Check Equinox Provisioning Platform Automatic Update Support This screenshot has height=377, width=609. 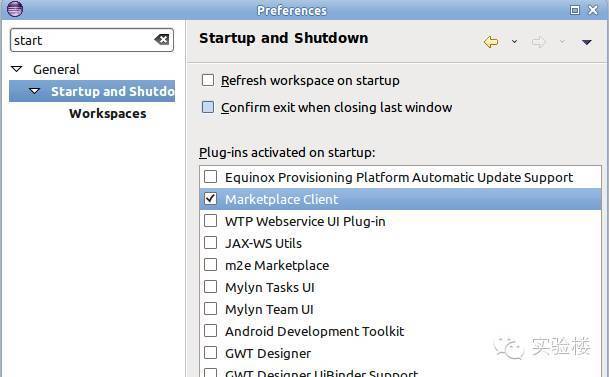click(x=211, y=177)
